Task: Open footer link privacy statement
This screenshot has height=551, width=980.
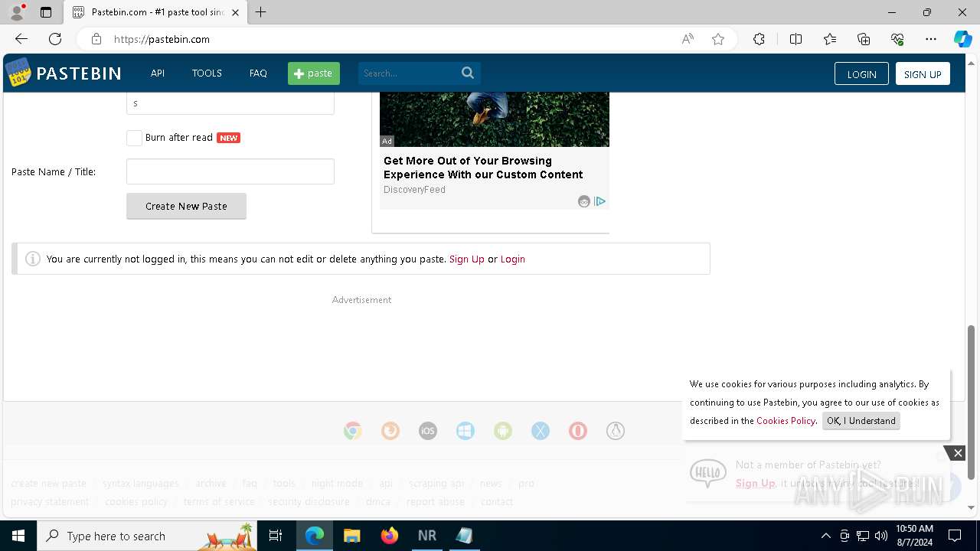Action: coord(50,502)
